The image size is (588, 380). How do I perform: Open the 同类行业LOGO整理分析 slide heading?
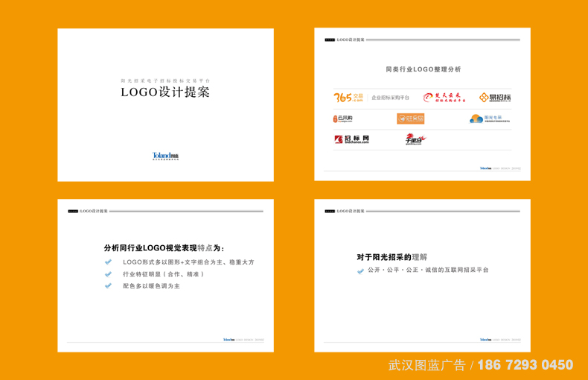[423, 69]
